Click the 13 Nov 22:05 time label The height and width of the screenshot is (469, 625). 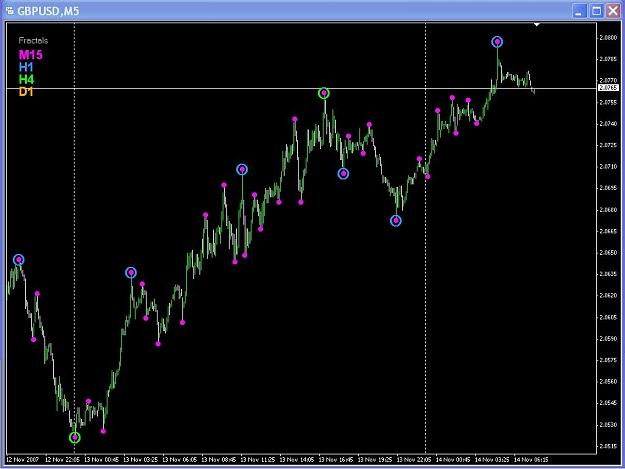[x=414, y=459]
